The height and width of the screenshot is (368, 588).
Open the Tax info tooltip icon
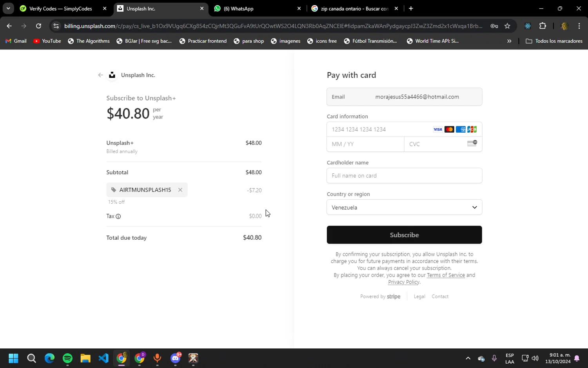(118, 216)
